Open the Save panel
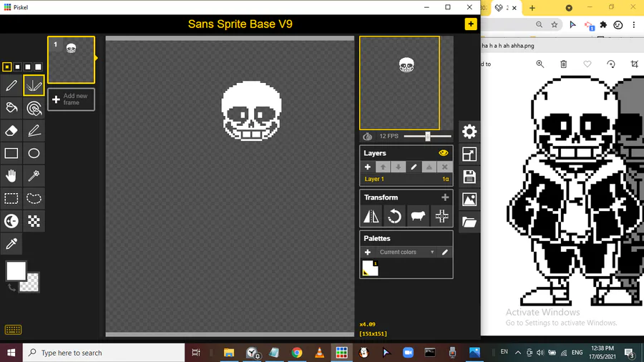644x362 pixels. click(469, 177)
